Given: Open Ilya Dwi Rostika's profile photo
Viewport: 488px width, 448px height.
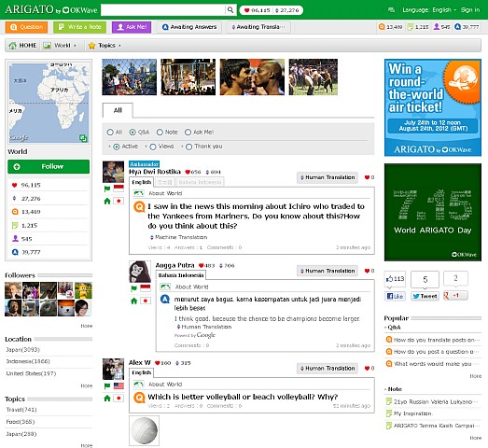Looking at the screenshot, I should [113, 172].
